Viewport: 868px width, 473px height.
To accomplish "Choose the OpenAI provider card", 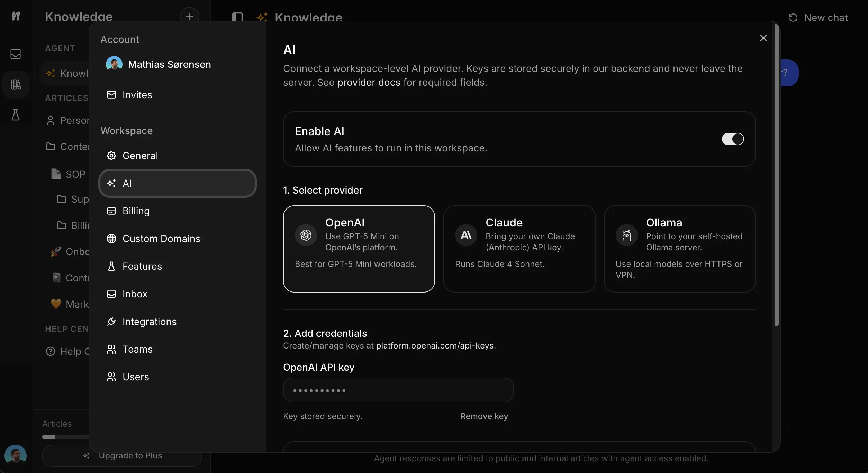I will point(359,249).
